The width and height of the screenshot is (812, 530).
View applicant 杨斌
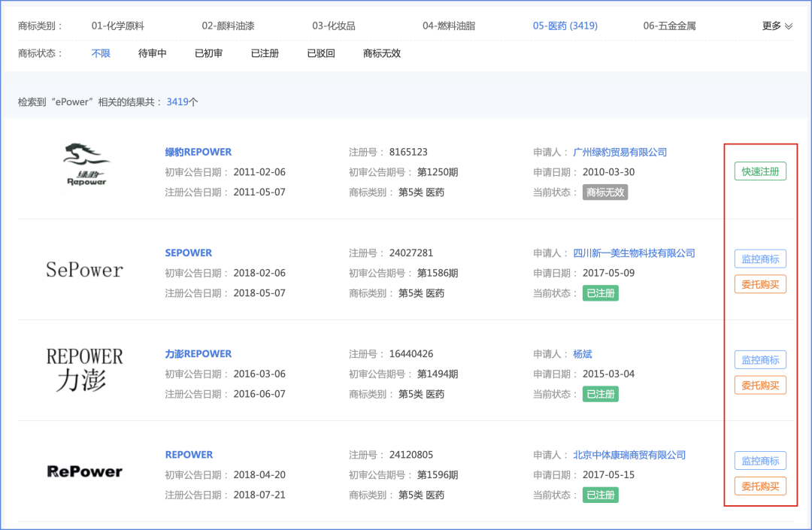click(583, 354)
